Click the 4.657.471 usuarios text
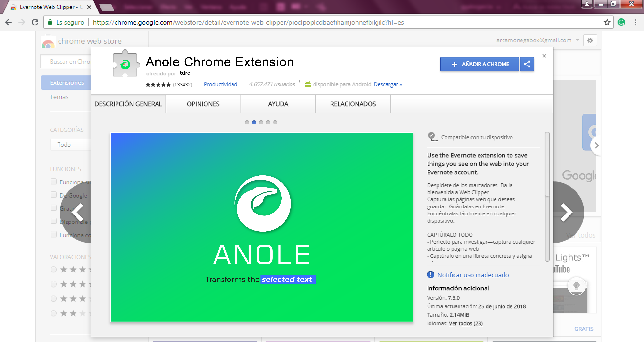The width and height of the screenshot is (644, 342). click(x=272, y=85)
